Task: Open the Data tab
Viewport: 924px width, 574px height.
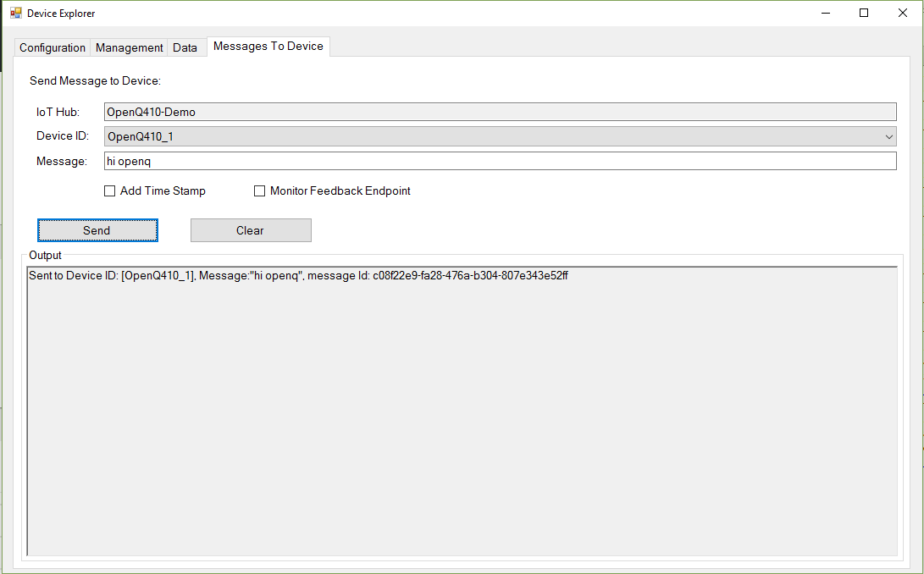Action: [185, 47]
